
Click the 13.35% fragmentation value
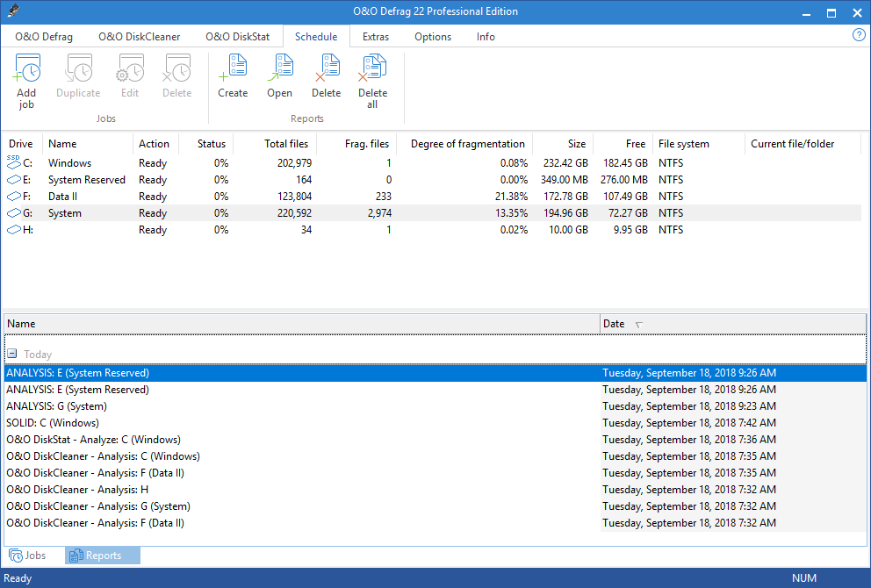(511, 213)
